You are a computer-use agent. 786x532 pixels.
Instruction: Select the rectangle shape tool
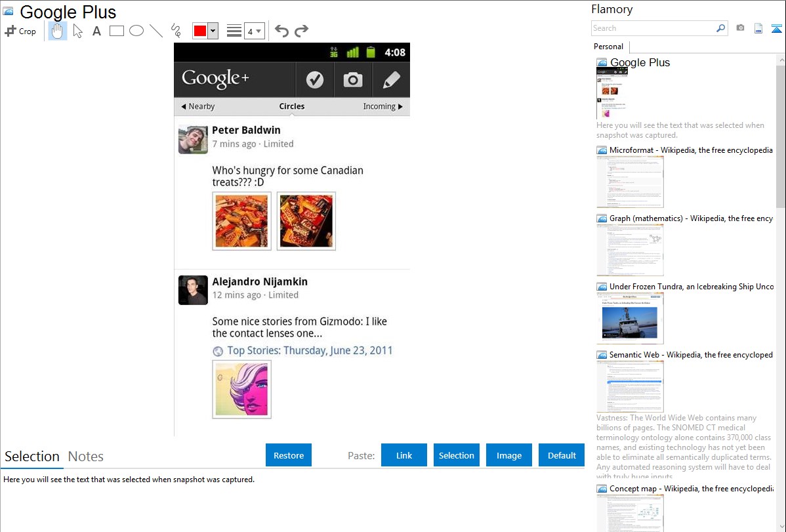117,31
